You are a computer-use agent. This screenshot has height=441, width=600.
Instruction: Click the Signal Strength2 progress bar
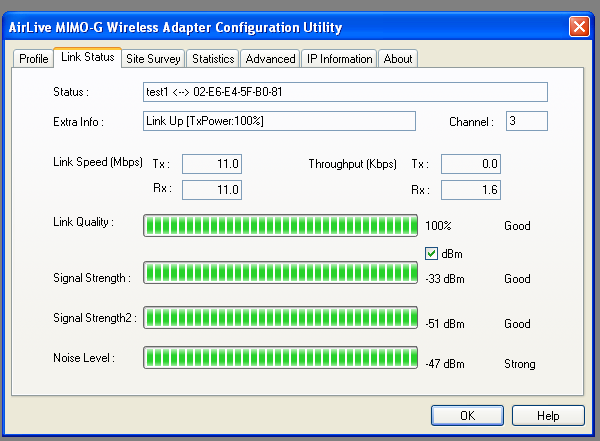click(x=280, y=317)
